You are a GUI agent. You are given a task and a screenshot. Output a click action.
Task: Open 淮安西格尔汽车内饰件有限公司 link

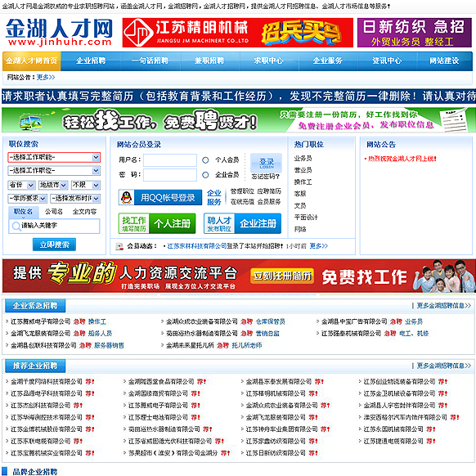coord(405,417)
